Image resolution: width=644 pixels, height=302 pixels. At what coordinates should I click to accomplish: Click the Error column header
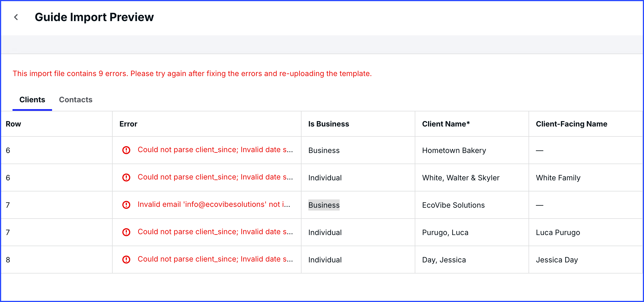[x=128, y=124]
